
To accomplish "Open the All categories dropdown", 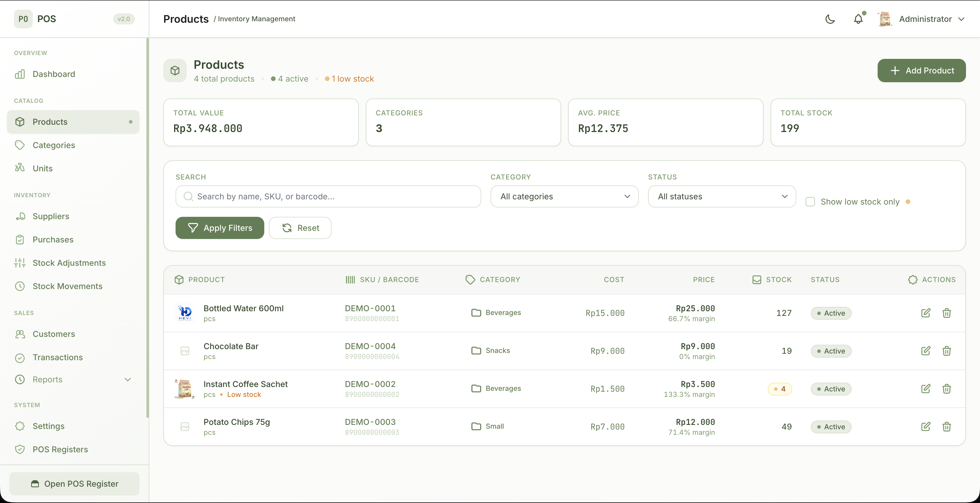I will [564, 196].
